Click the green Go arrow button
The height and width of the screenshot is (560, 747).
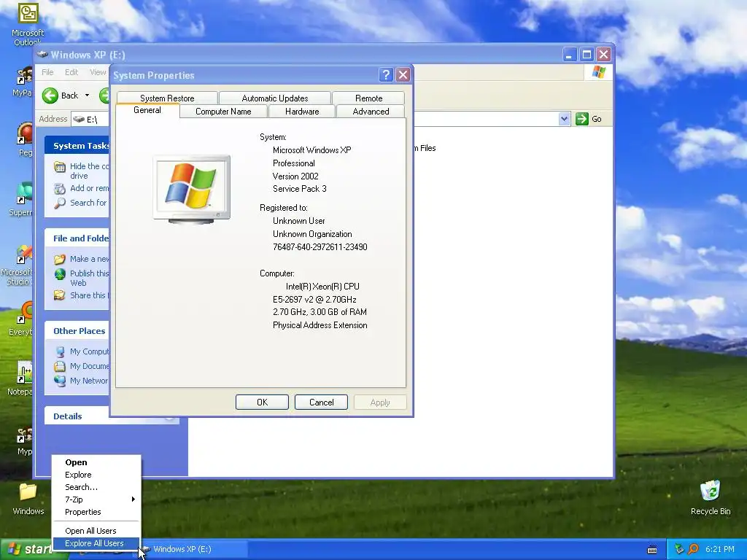[x=582, y=119]
